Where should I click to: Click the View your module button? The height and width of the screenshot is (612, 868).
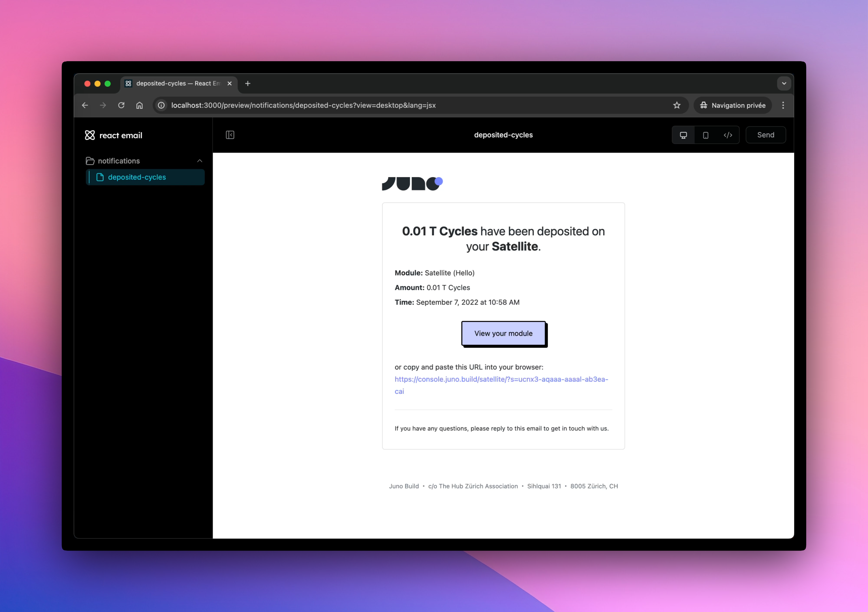(x=503, y=333)
